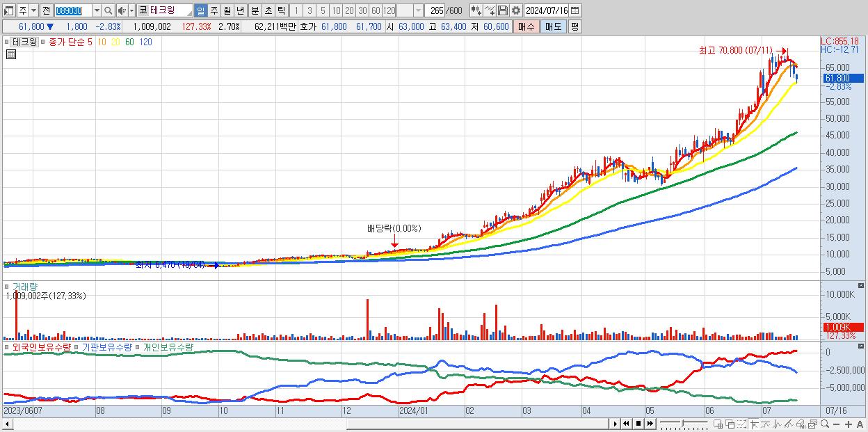Click the crosshair arrow icon in bottom toolbar
The width and height of the screenshot is (868, 432).
point(753,424)
